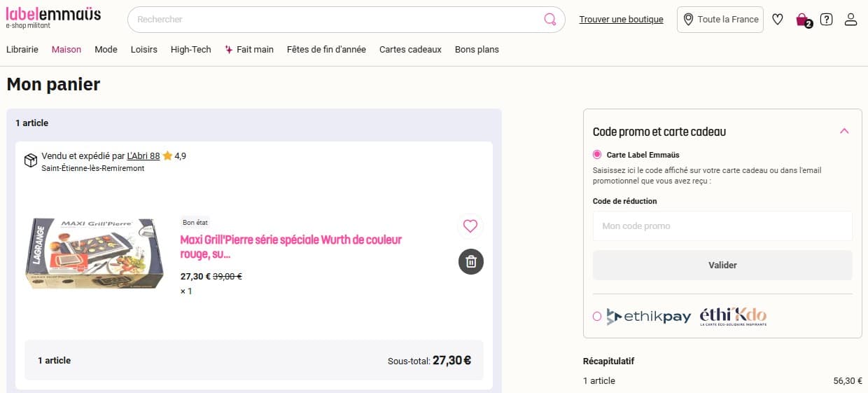This screenshot has height=393, width=868.
Task: Click the Code de réduction label
Action: pos(624,201)
